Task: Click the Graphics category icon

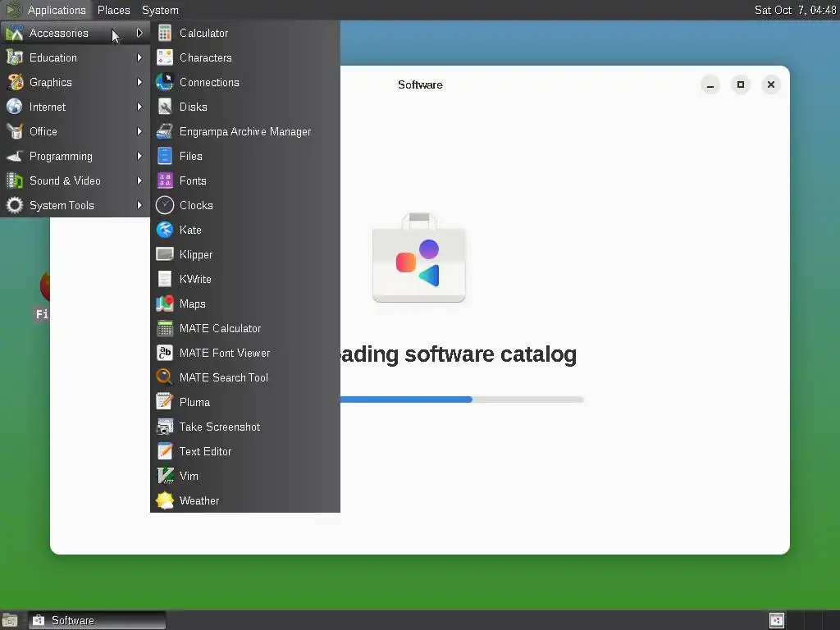Action: point(15,83)
